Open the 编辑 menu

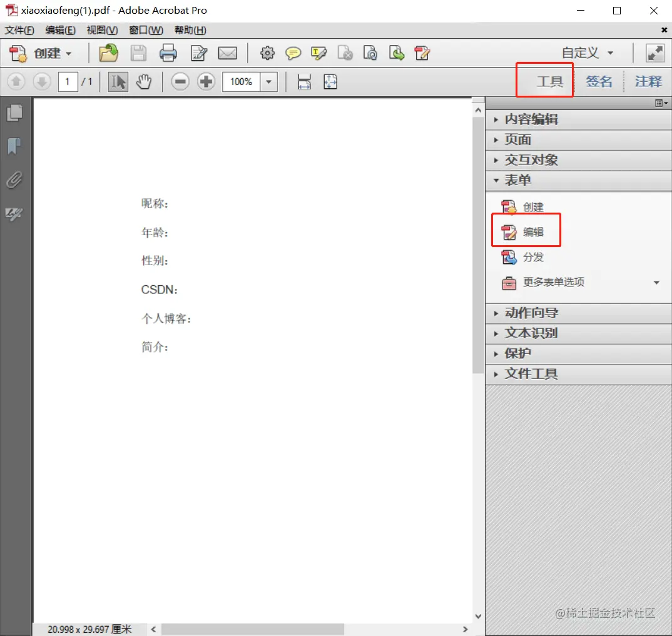tap(61, 31)
